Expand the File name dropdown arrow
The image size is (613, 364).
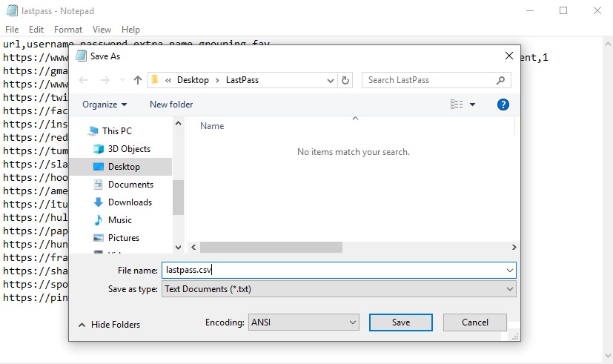click(510, 270)
